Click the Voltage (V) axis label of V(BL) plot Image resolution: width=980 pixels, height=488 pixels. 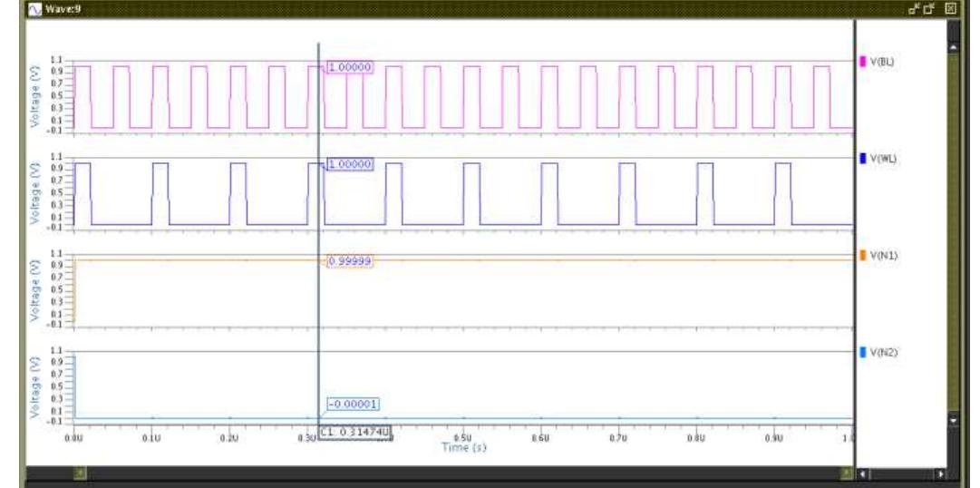pyautogui.click(x=35, y=96)
